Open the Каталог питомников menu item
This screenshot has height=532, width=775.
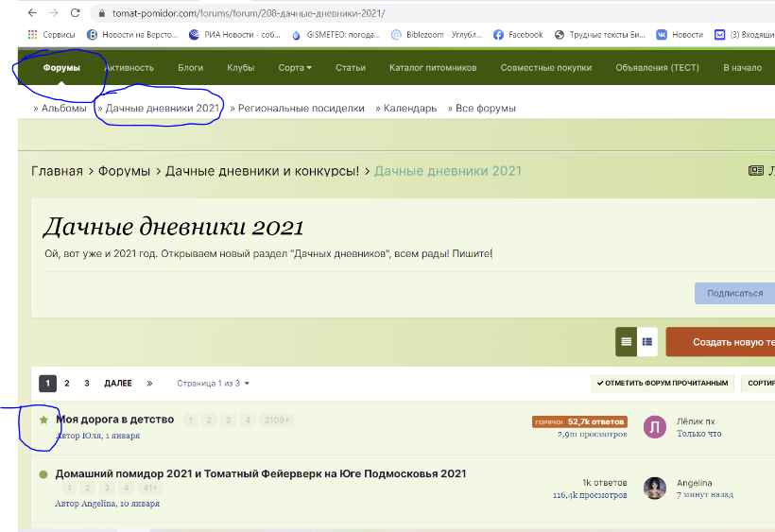click(x=433, y=68)
